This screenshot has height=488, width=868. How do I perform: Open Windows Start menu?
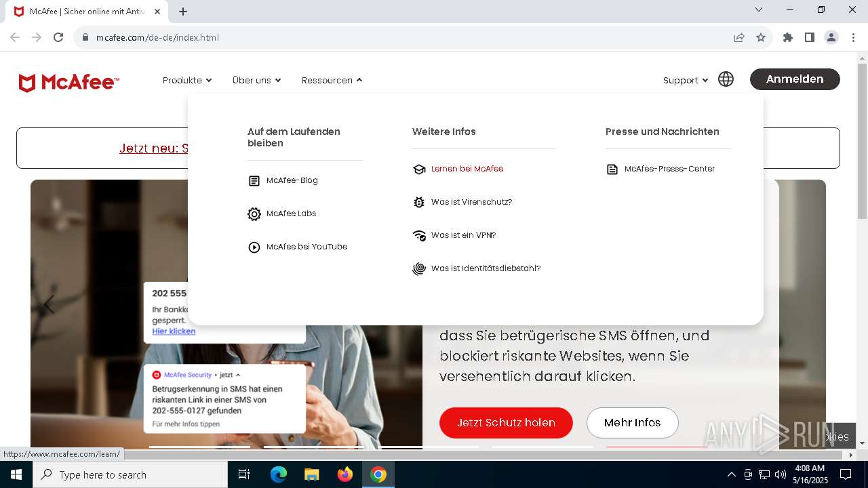[16, 474]
